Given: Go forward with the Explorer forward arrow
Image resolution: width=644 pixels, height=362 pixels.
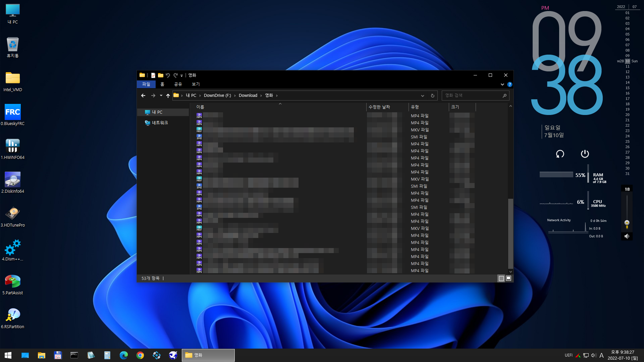Looking at the screenshot, I should (153, 96).
